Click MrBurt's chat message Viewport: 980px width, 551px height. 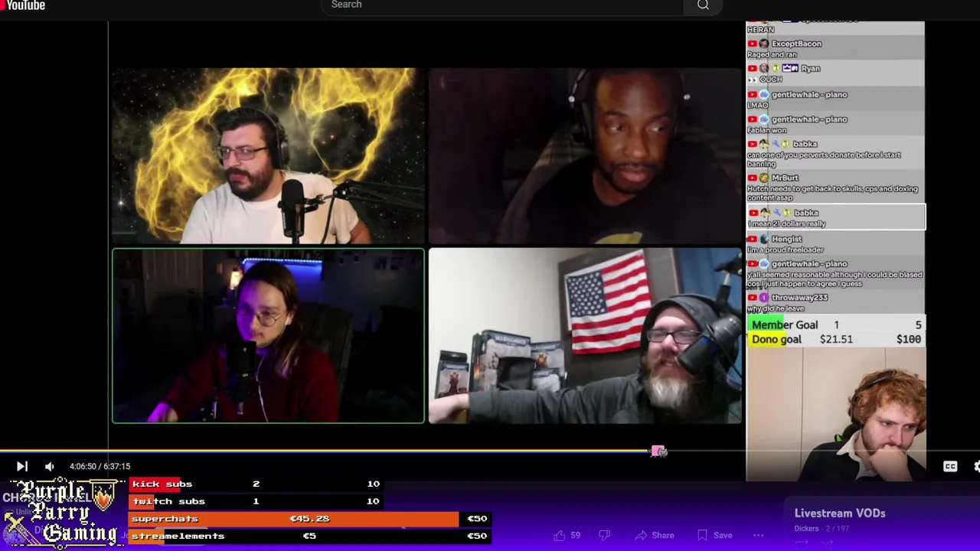(x=835, y=187)
